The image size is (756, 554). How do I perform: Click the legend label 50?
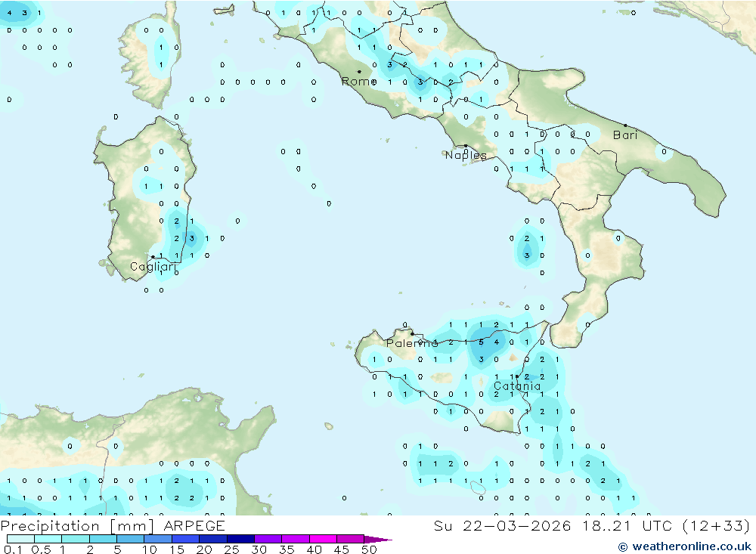[x=369, y=549]
